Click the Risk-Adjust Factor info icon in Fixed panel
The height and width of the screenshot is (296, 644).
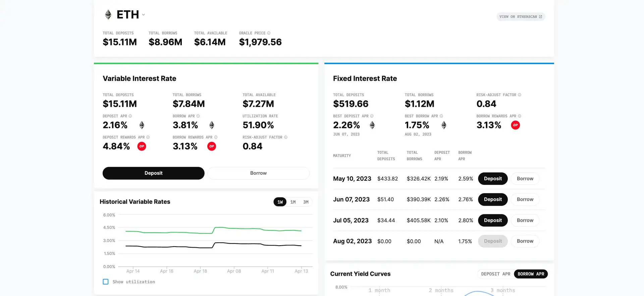(x=520, y=95)
